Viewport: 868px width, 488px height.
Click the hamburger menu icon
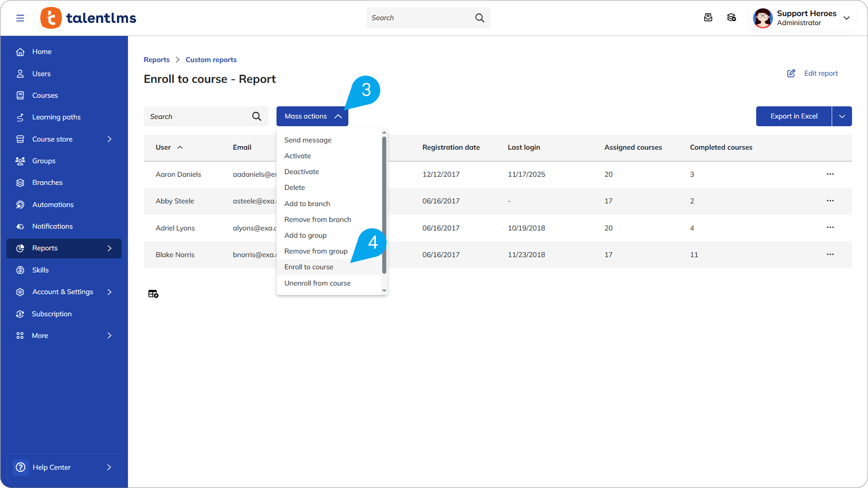(20, 18)
